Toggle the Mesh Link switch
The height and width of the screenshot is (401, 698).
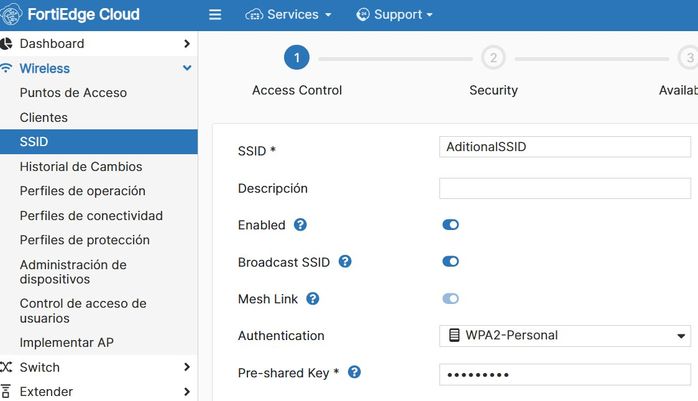pos(450,299)
